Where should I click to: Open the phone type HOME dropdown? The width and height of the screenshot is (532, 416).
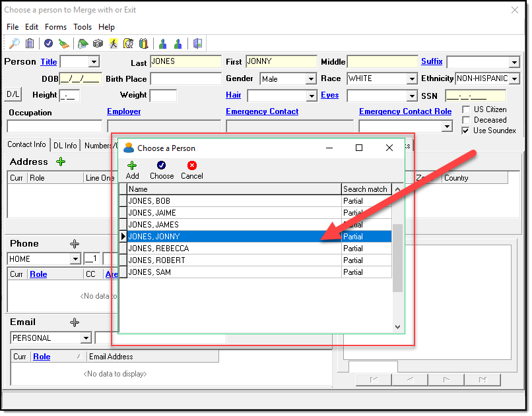click(75, 259)
